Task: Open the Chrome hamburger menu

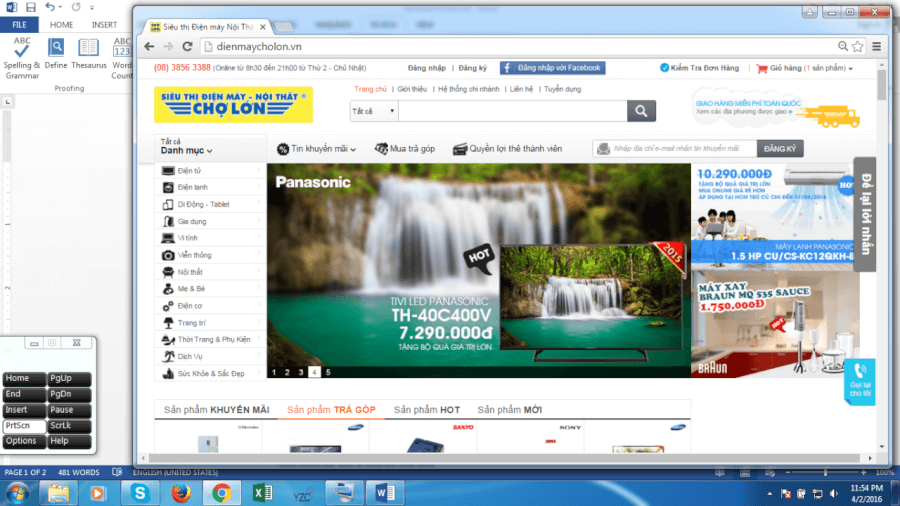Action: point(876,46)
